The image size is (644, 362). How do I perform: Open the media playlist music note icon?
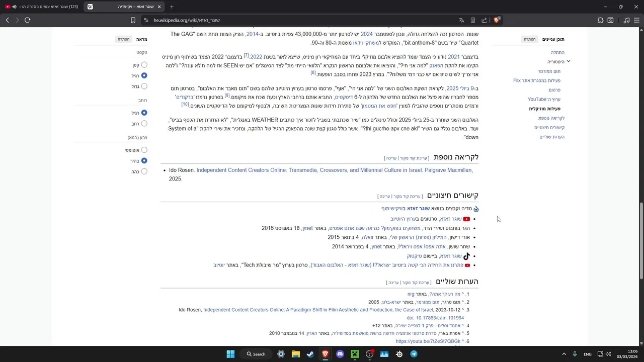tap(626, 20)
